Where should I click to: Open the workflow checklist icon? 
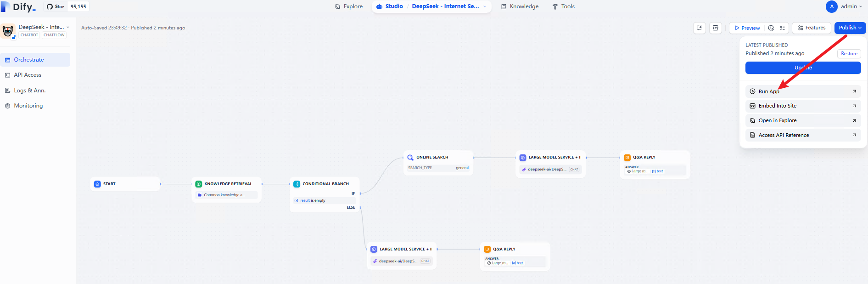782,28
